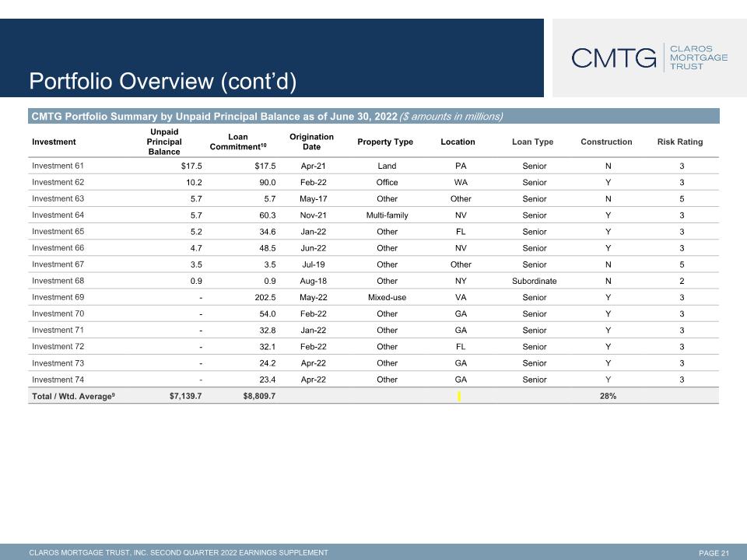Click loan commitment '34.6' for Investment 65
Viewport: 747px width, 560px height.
267,232
